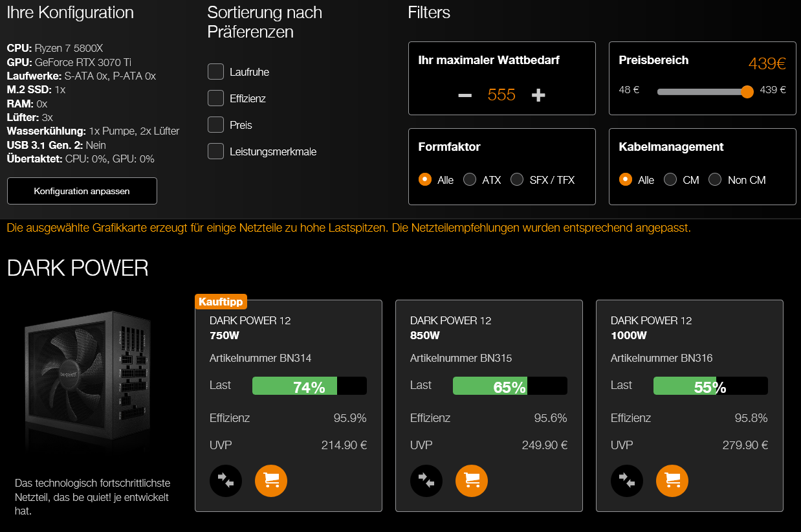This screenshot has width=801, height=532.
Task: Click the DARK POWER 12 1000W title
Action: point(652,328)
